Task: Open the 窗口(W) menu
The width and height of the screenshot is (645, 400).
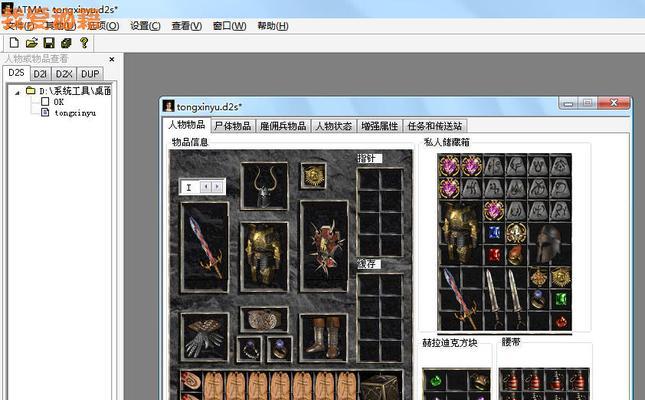Action: [230, 26]
